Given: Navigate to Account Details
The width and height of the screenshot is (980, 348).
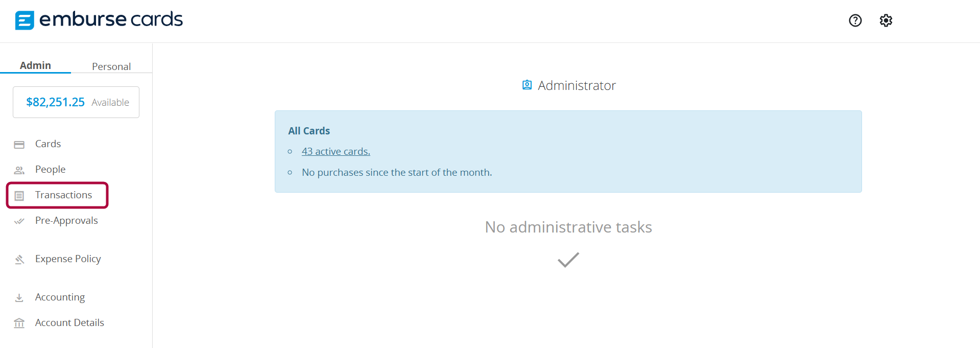Looking at the screenshot, I should click(x=69, y=322).
